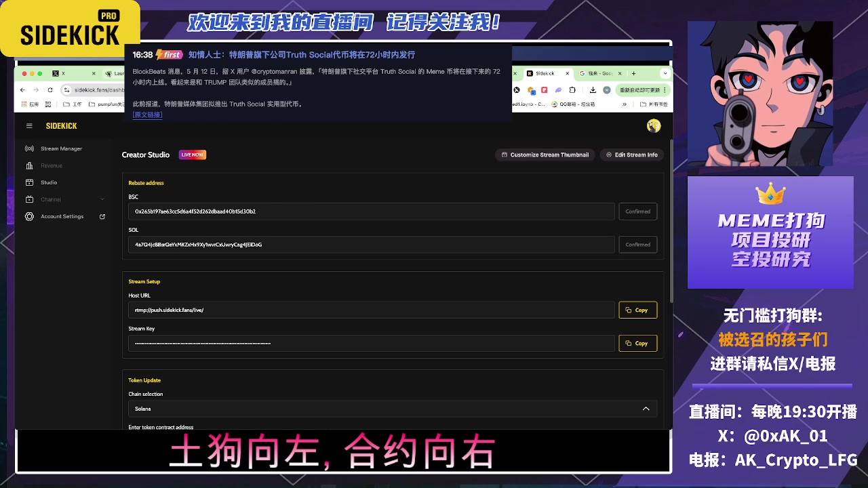Image resolution: width=868 pixels, height=488 pixels.
Task: Click the Stream Manager broadcast icon
Action: [x=29, y=148]
